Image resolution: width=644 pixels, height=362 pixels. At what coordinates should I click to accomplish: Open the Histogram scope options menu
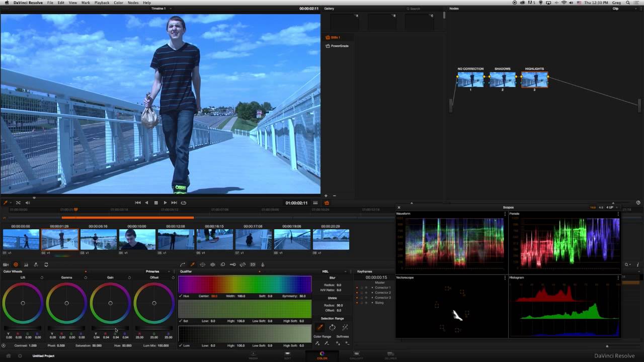coord(618,278)
